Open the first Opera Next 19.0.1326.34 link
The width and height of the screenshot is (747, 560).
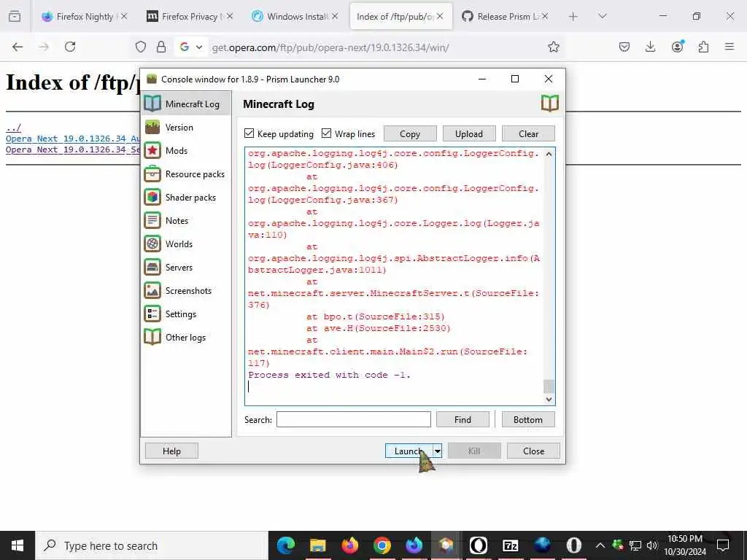73,139
